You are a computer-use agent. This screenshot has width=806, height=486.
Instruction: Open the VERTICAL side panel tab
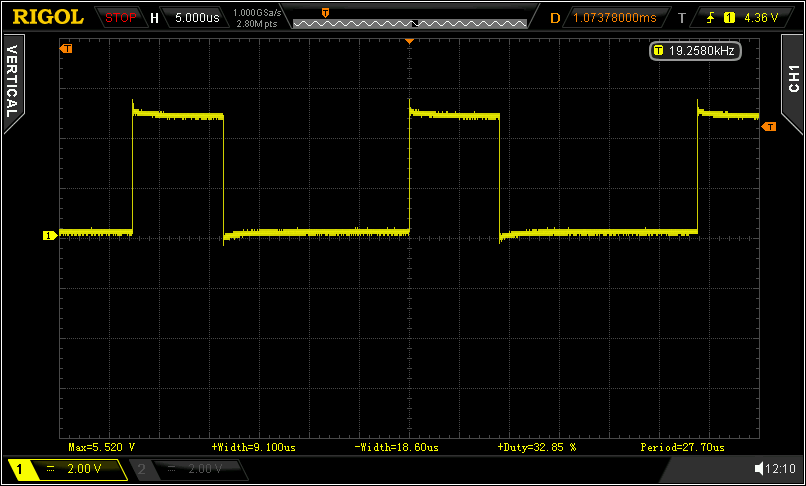(x=12, y=82)
